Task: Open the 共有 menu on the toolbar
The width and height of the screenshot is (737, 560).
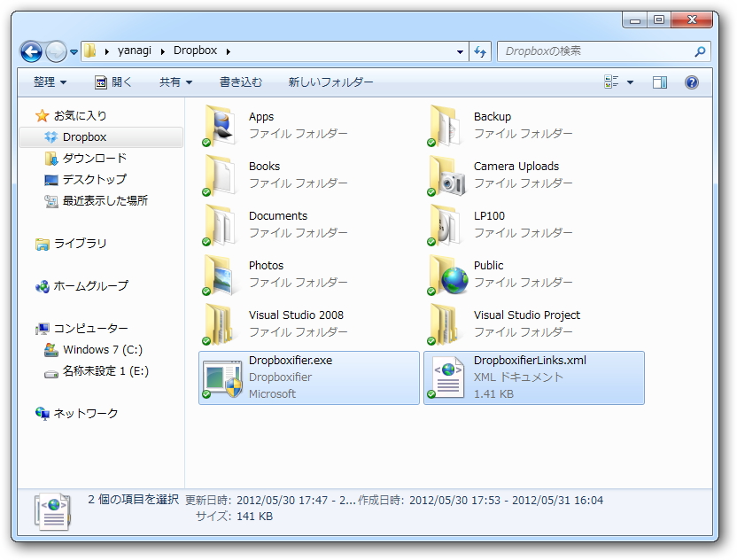Action: coord(175,82)
